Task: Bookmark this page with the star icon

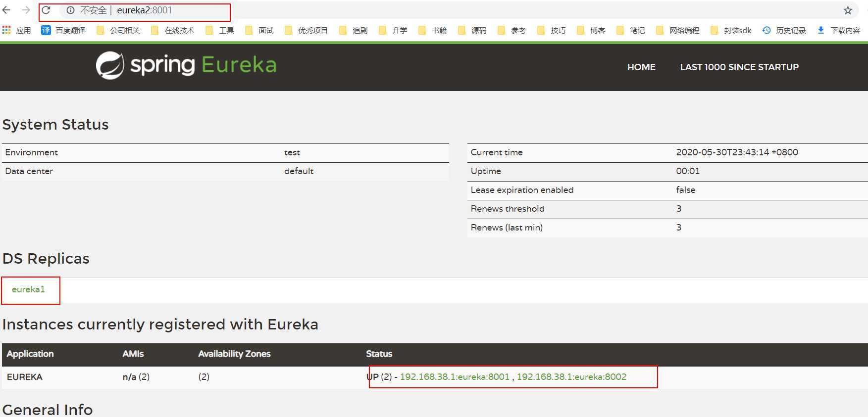Action: click(x=848, y=10)
